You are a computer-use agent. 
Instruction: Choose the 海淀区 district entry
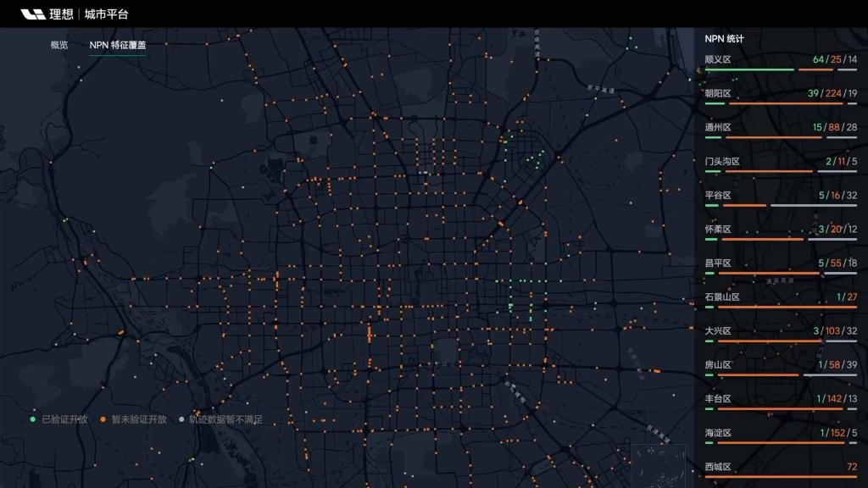(x=718, y=433)
